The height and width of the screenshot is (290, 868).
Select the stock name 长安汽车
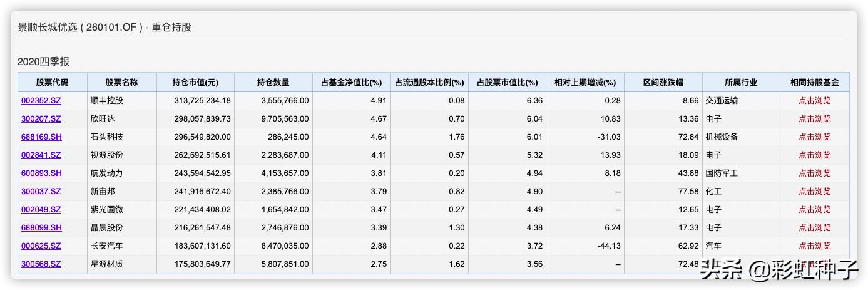click(107, 246)
